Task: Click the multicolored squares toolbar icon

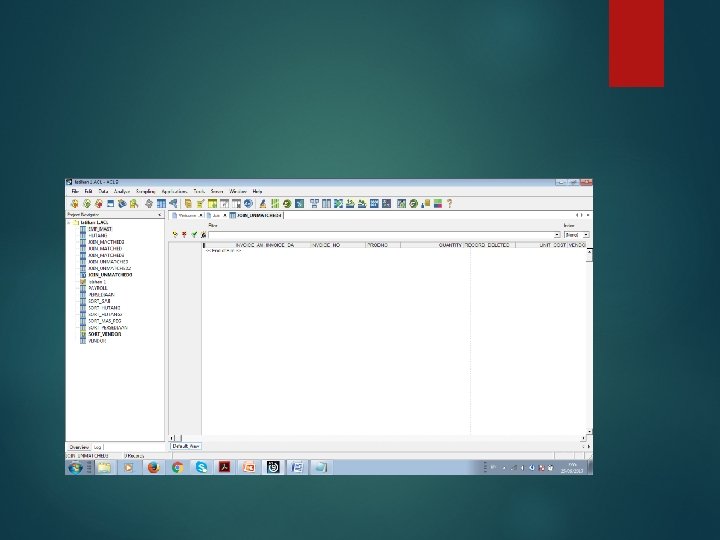Action: coord(438,203)
